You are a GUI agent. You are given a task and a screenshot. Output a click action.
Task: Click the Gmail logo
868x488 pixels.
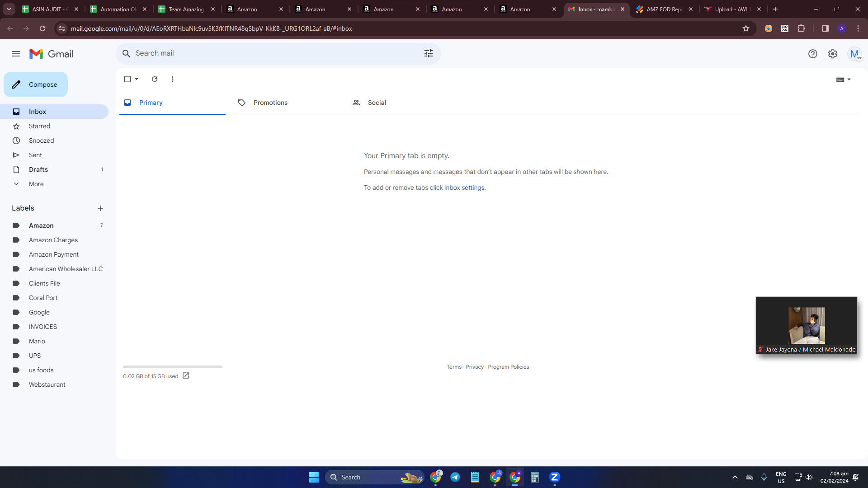click(x=52, y=54)
